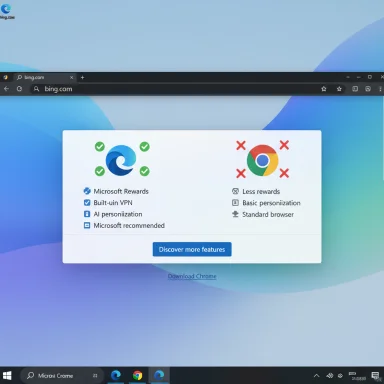384x384 pixels.
Task: Select the Standard browser text
Action: tap(268, 214)
